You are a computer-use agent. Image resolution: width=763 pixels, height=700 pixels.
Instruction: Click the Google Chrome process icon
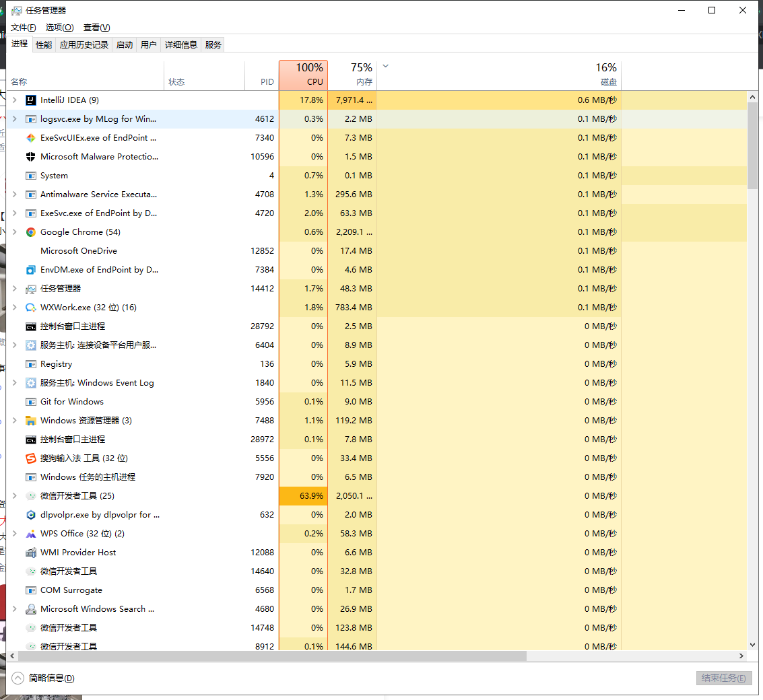(31, 232)
